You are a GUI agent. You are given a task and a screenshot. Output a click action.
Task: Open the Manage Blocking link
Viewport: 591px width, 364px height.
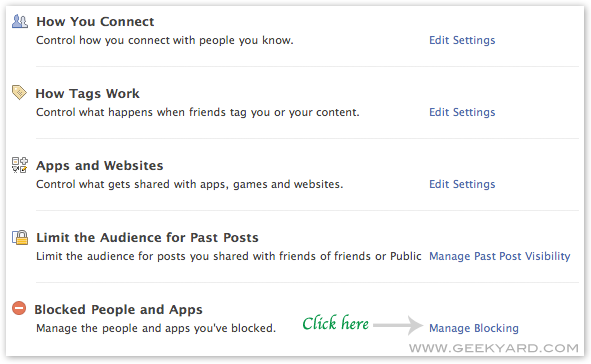pos(474,328)
